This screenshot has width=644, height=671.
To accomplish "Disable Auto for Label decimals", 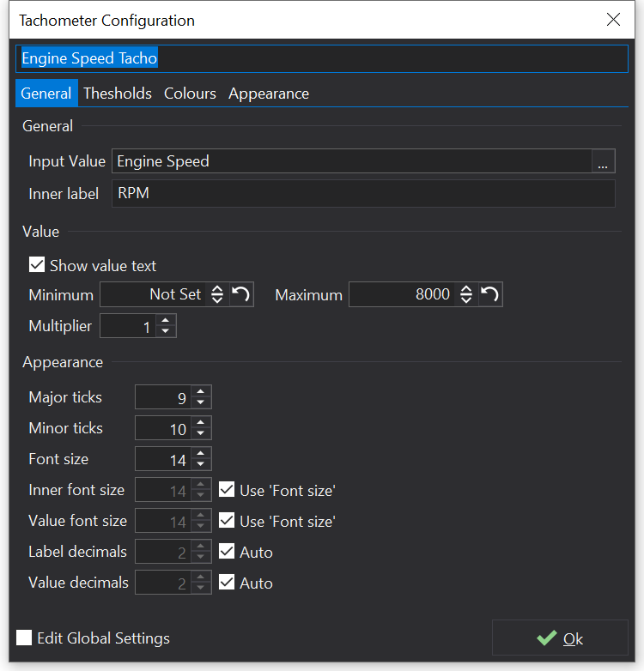I will pos(227,552).
